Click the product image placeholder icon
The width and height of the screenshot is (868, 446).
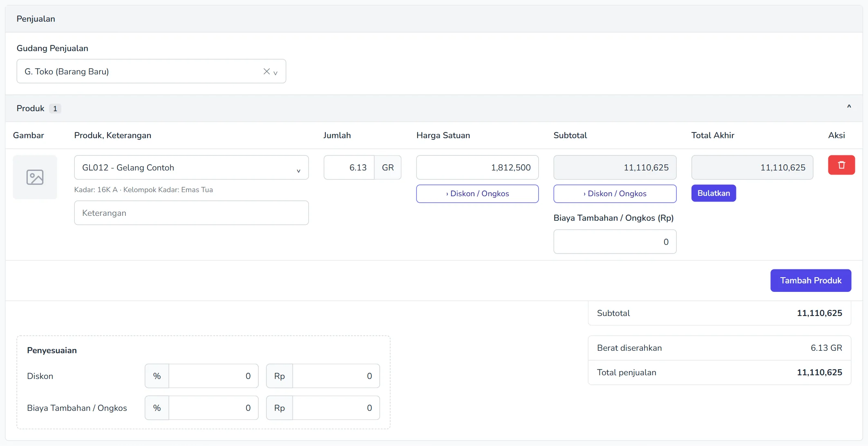point(35,177)
